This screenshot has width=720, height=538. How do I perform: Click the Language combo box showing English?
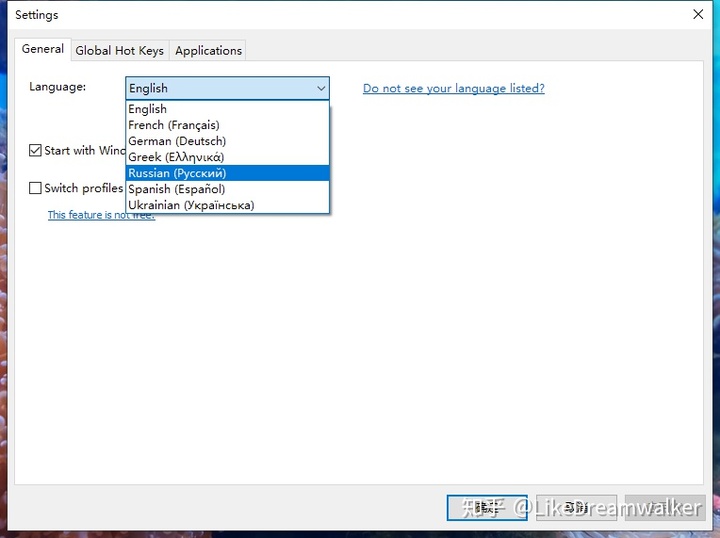pos(227,88)
